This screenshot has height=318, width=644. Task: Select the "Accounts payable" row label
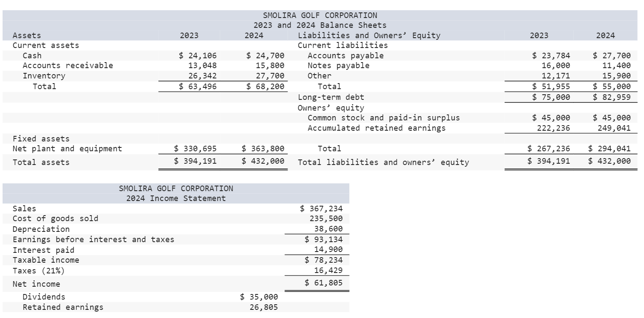click(346, 55)
